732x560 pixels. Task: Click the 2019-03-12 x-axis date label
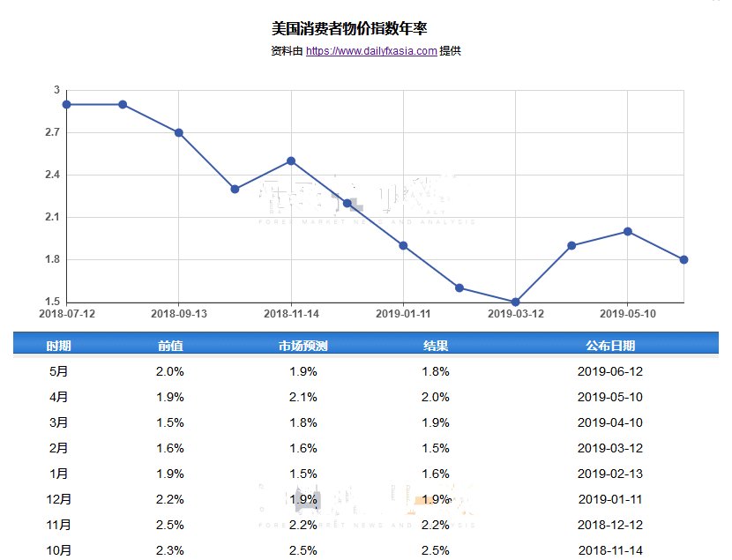pyautogui.click(x=516, y=313)
